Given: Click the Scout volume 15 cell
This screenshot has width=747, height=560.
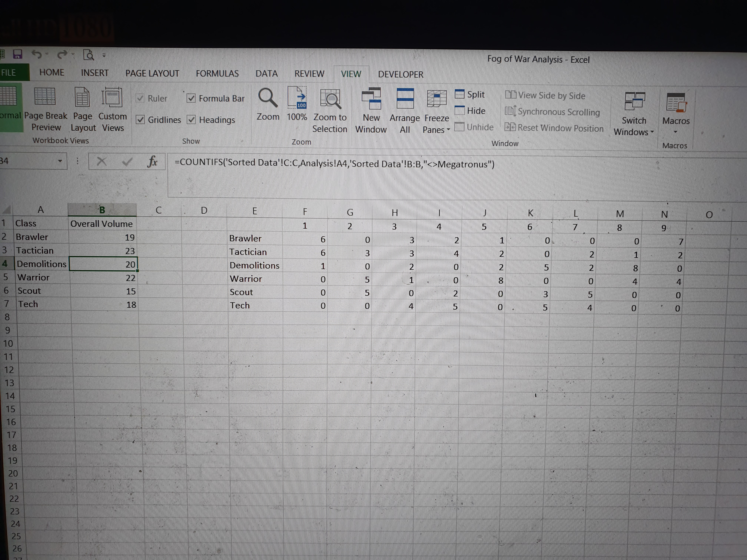Looking at the screenshot, I should tap(104, 291).
